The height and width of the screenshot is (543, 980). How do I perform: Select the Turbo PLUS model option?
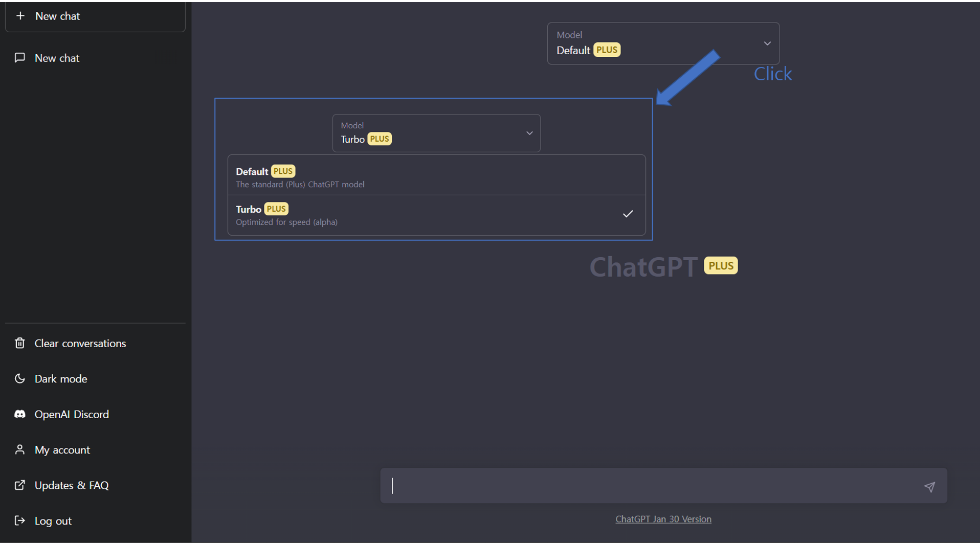point(436,215)
